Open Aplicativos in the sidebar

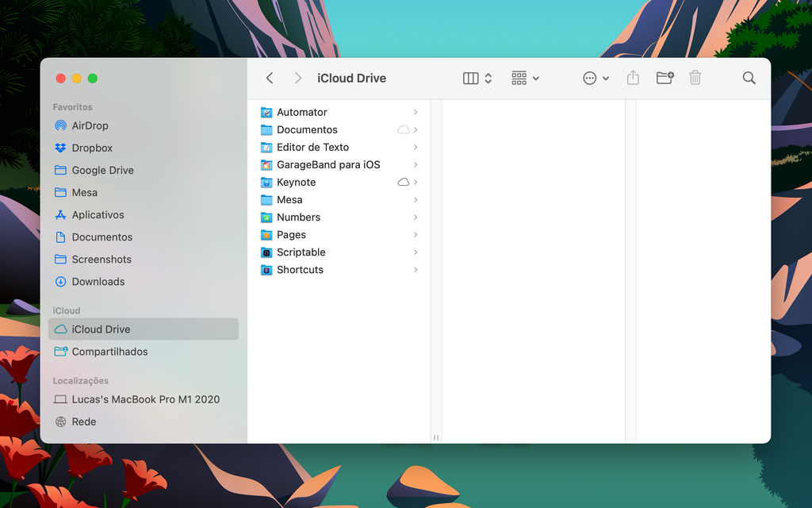click(143, 214)
